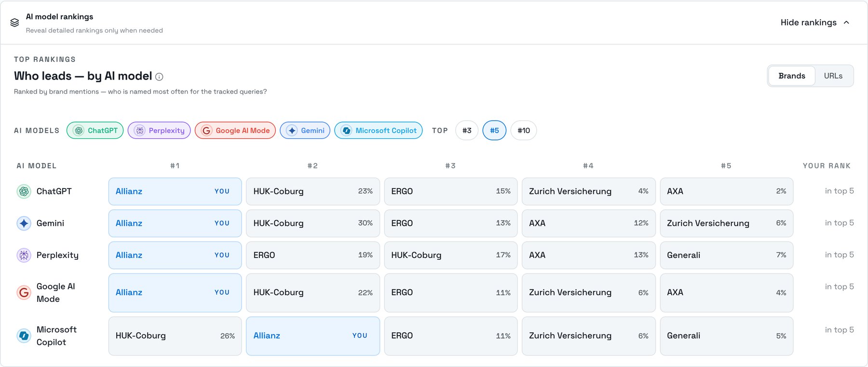Click the AXA 13% cell in the Perplexity row

pyautogui.click(x=589, y=255)
